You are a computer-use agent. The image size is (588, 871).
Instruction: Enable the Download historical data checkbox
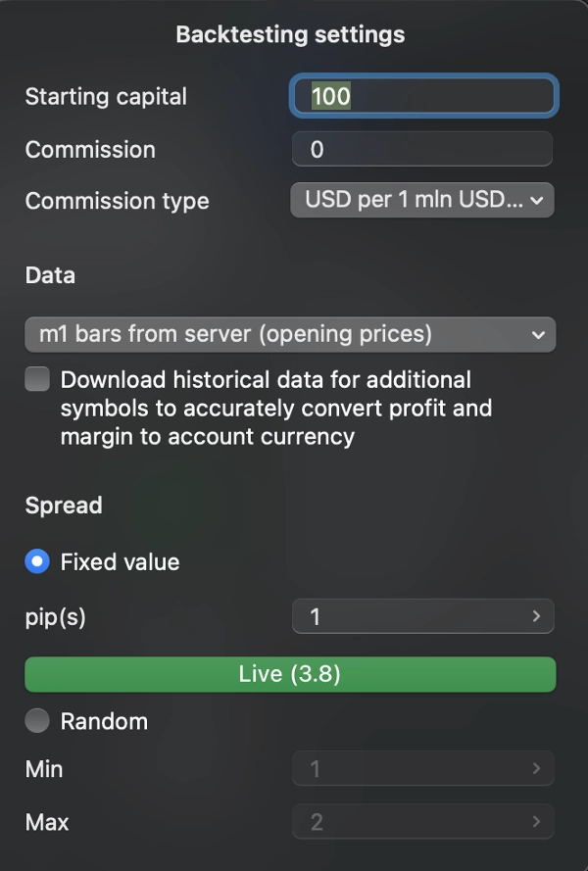click(x=37, y=380)
